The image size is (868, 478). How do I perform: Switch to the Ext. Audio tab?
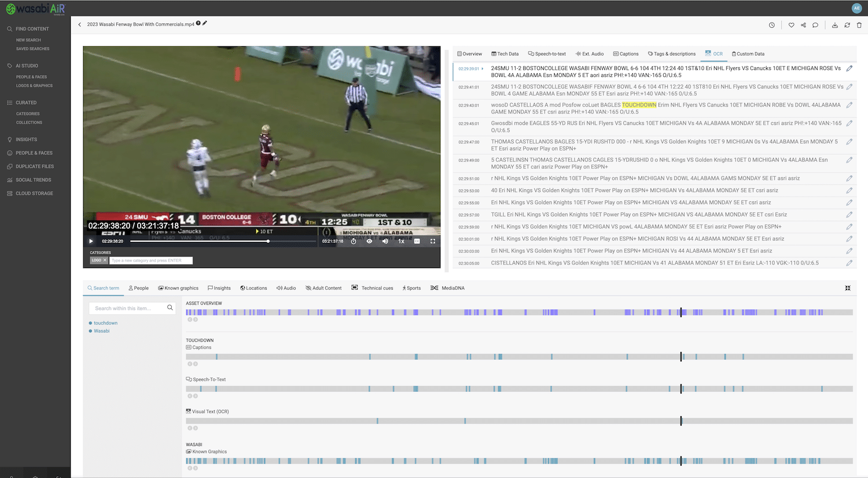tap(590, 54)
